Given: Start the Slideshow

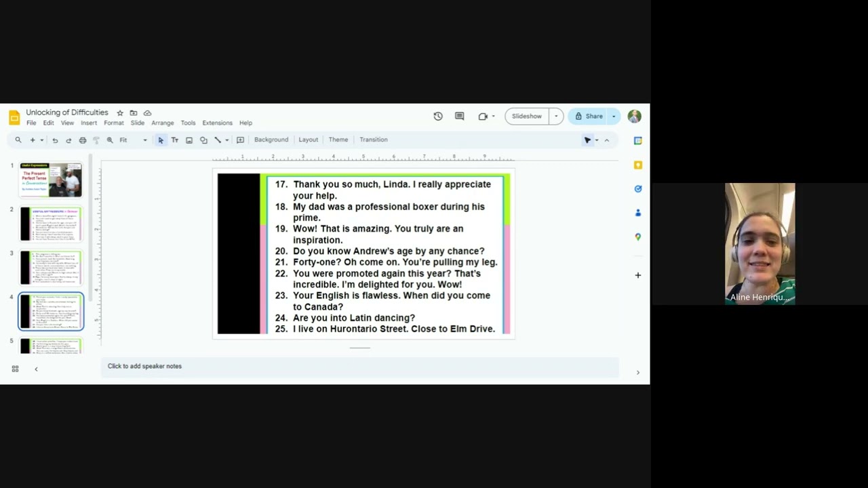Looking at the screenshot, I should coord(527,117).
